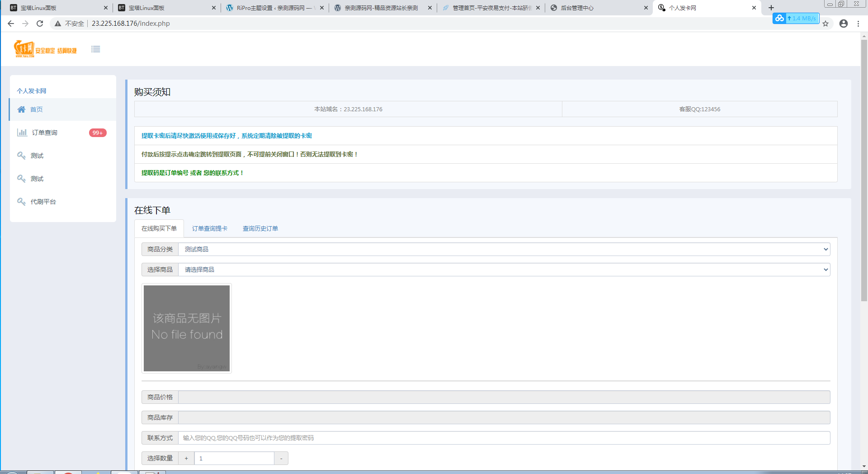This screenshot has height=474, width=868.
Task: Select the 订单查询提卡 tab
Action: (210, 228)
